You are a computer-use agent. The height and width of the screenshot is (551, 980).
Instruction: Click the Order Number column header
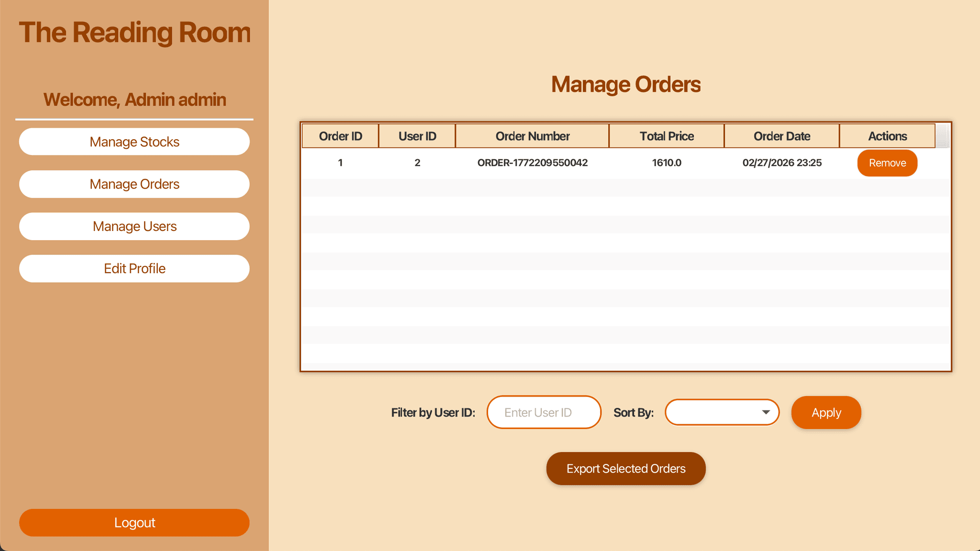point(532,136)
